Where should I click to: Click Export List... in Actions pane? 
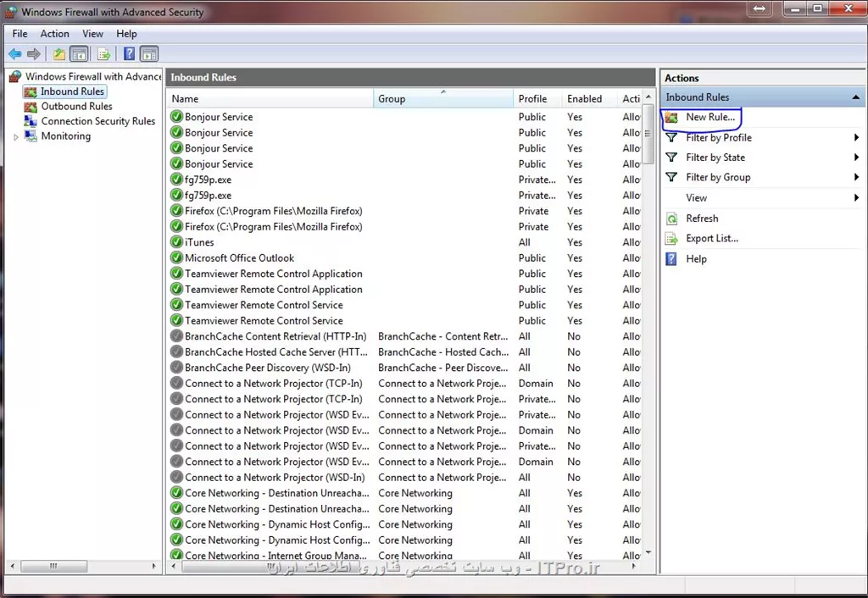coord(712,238)
